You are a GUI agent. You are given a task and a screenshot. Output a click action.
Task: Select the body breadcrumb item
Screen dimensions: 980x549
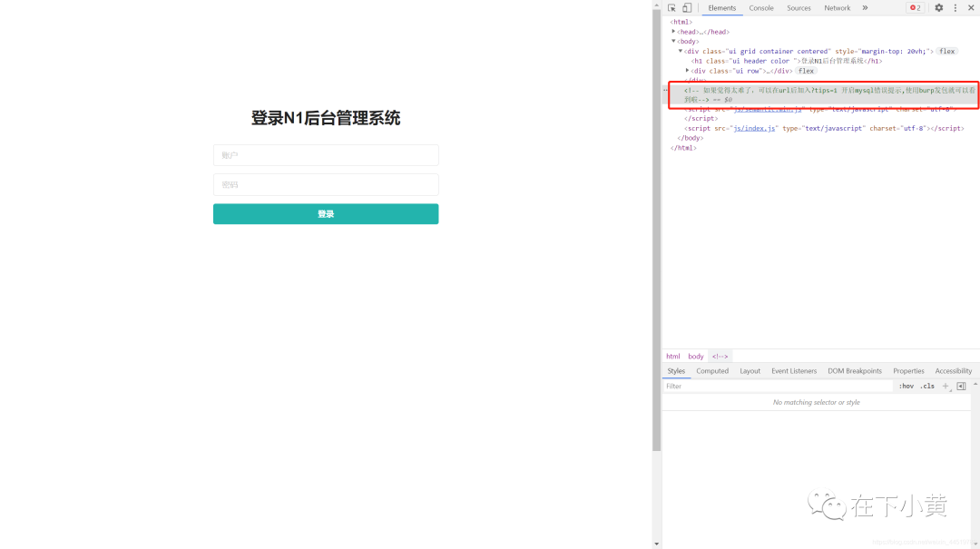click(x=696, y=357)
